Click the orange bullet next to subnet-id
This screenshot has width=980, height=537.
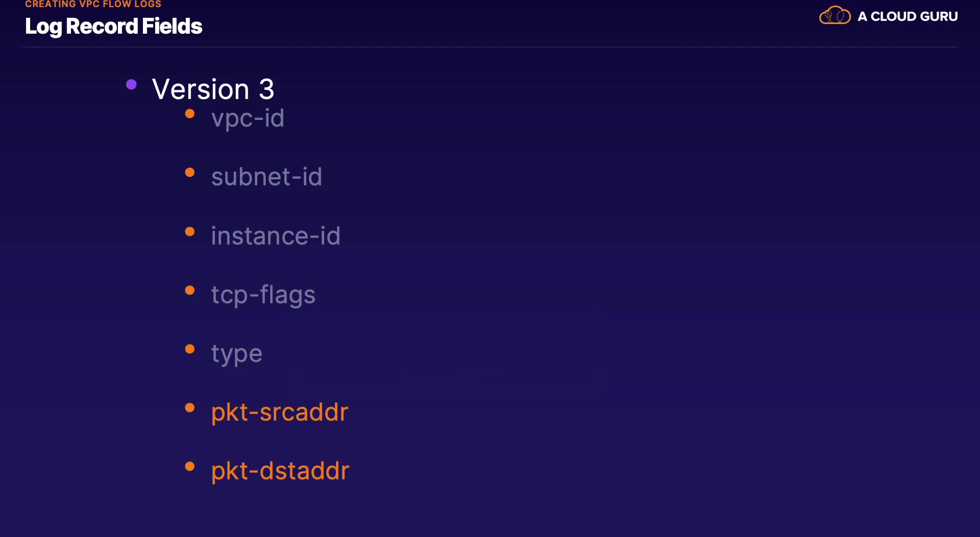coord(190,173)
